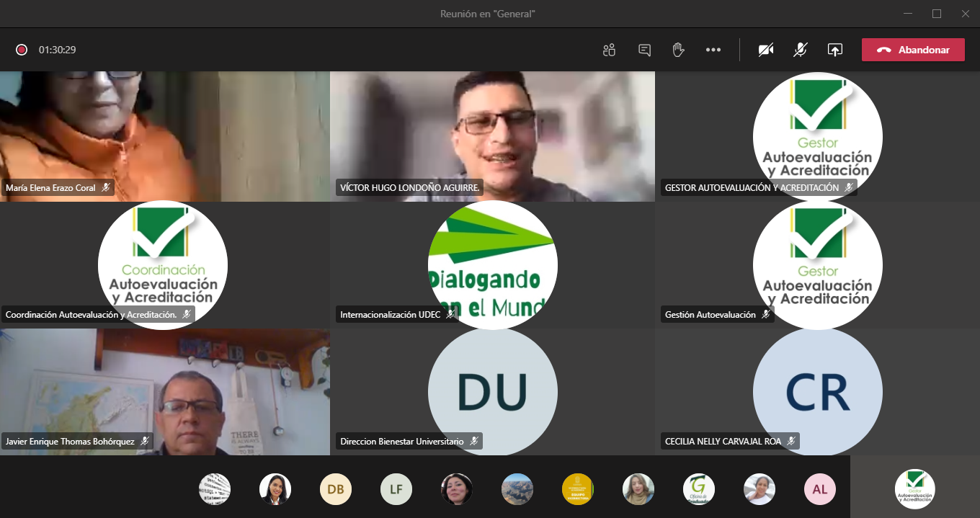This screenshot has height=518, width=980.
Task: Turn on the camera
Action: [x=766, y=50]
